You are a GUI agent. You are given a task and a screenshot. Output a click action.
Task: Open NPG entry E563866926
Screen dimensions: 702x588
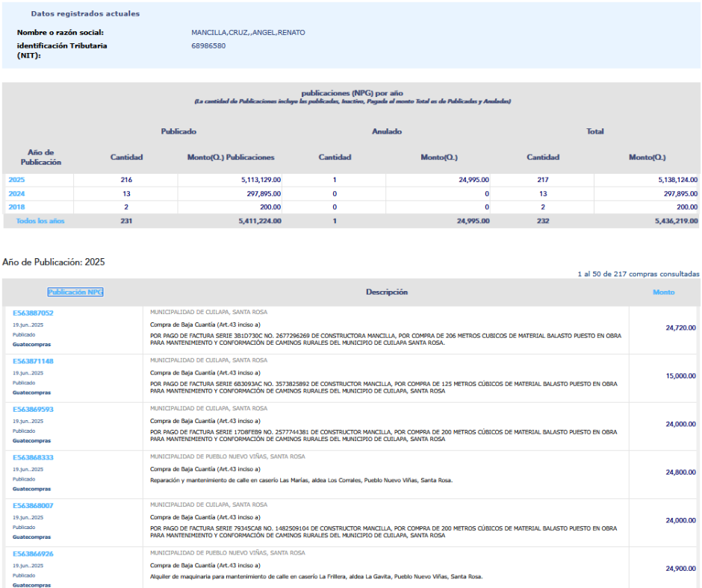pyautogui.click(x=33, y=554)
